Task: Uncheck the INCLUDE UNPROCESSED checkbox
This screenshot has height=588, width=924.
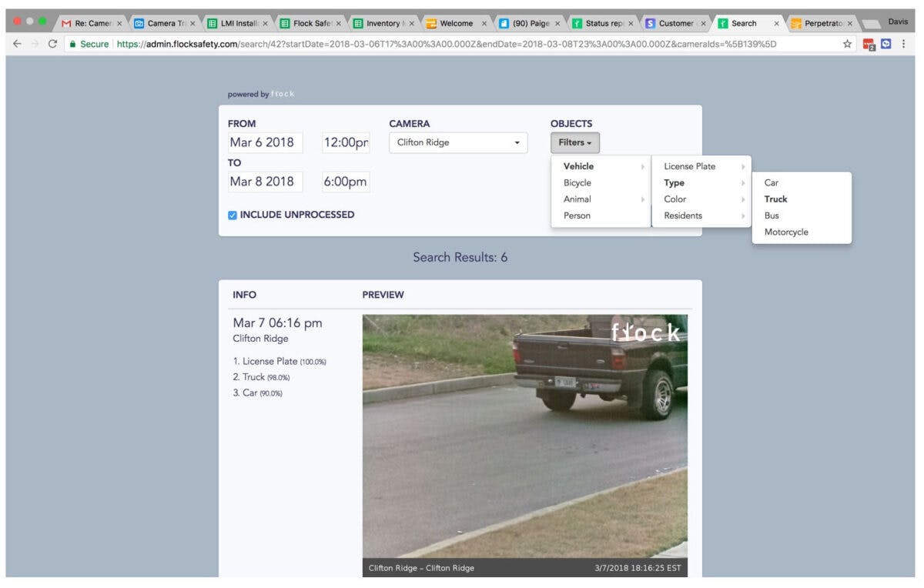Action: click(233, 215)
